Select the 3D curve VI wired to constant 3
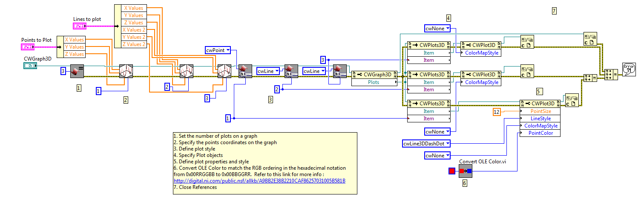The height and width of the screenshot is (200, 644). pyautogui.click(x=224, y=71)
